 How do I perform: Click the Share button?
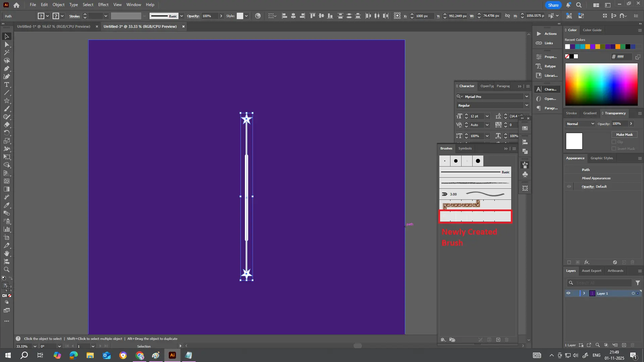click(x=553, y=5)
